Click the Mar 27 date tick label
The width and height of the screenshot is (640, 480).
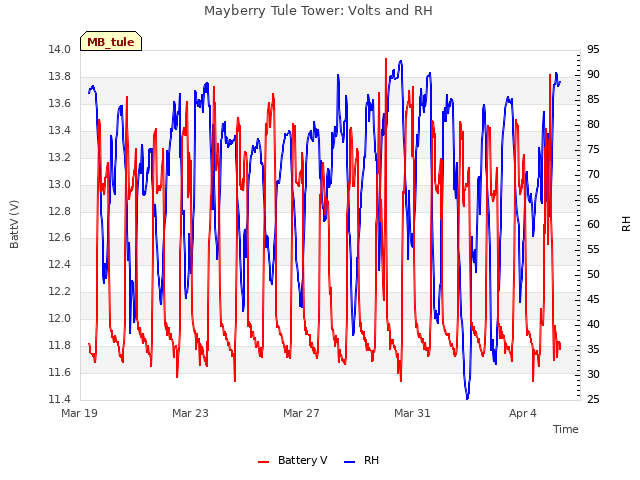(x=301, y=413)
